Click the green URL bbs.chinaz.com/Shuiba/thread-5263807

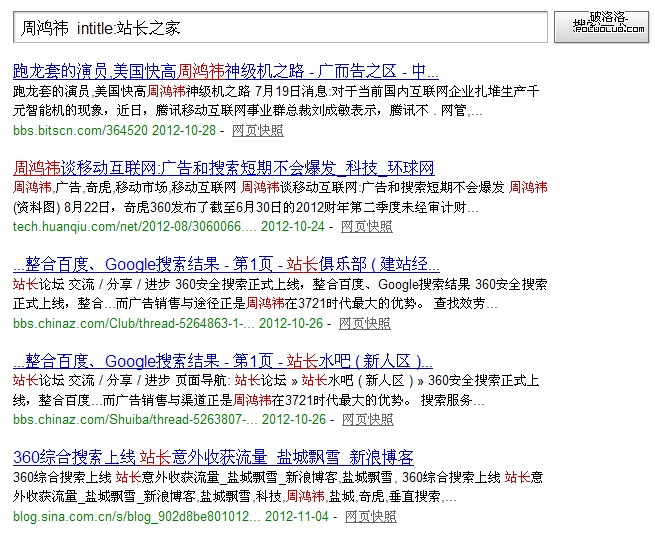point(128,420)
